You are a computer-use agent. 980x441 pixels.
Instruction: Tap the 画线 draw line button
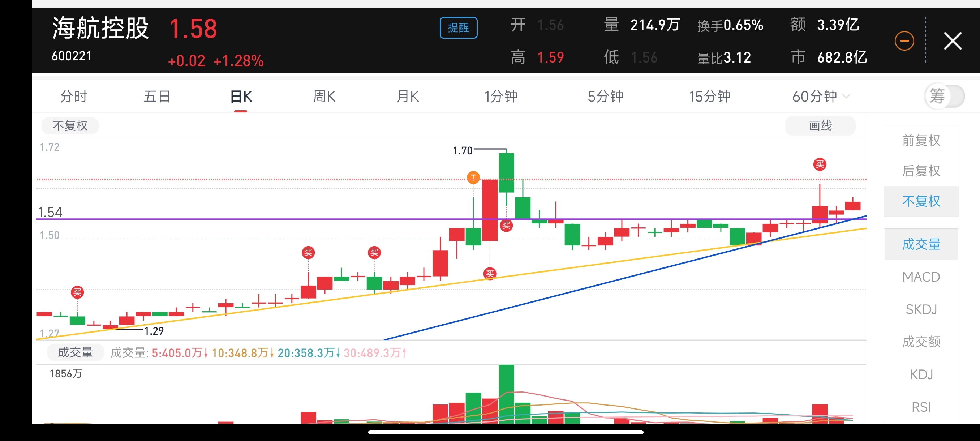click(820, 125)
